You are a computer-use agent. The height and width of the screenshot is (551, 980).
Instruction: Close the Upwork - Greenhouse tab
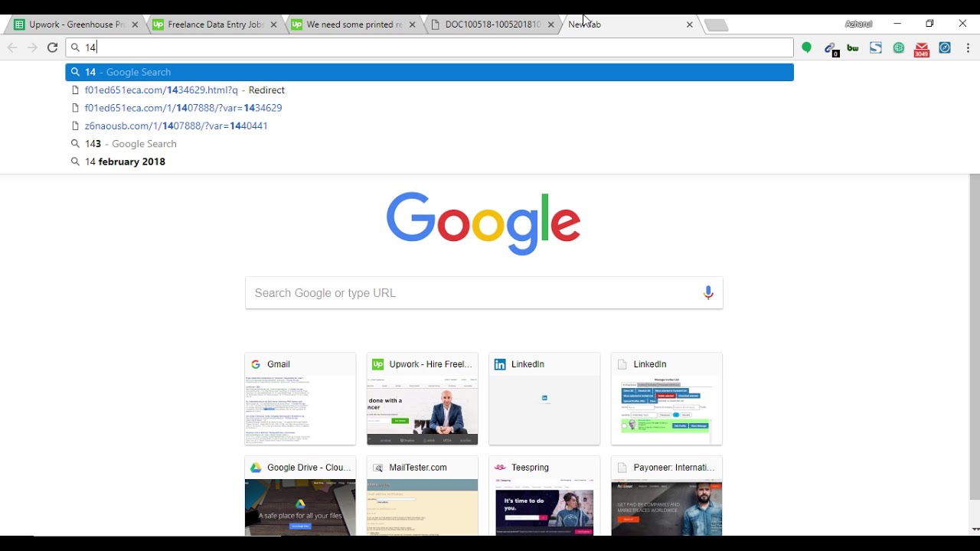(x=135, y=24)
